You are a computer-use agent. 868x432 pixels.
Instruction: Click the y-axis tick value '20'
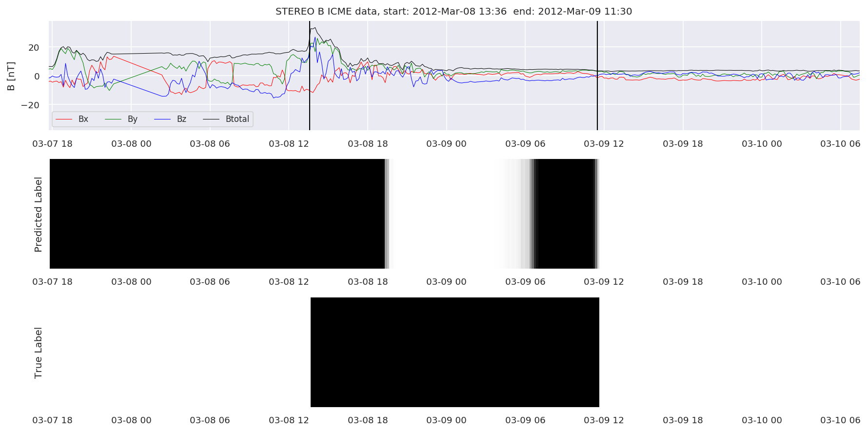tap(34, 48)
